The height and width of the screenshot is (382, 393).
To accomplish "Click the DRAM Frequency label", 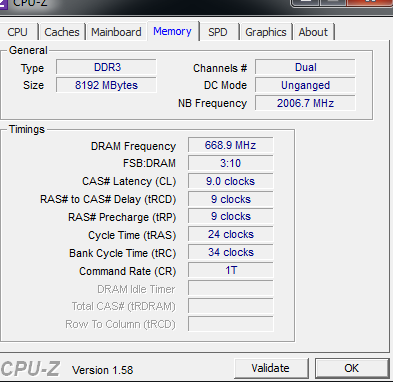I will 133,146.
